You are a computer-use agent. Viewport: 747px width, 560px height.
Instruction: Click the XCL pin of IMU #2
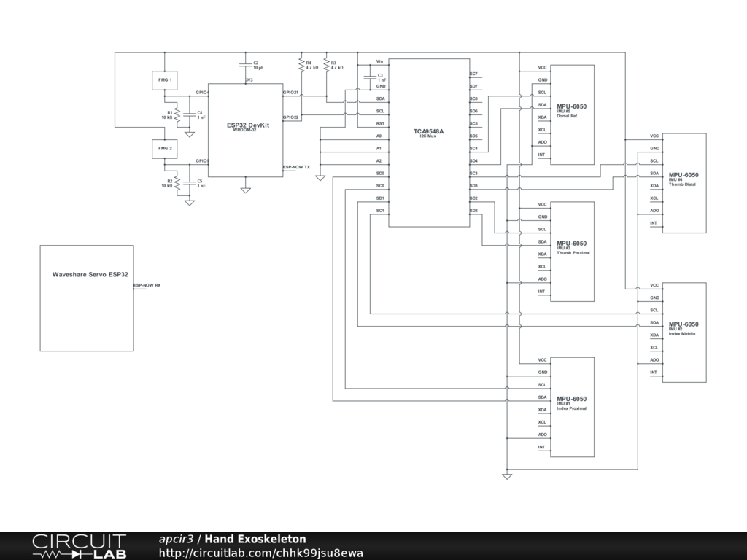pos(654,348)
